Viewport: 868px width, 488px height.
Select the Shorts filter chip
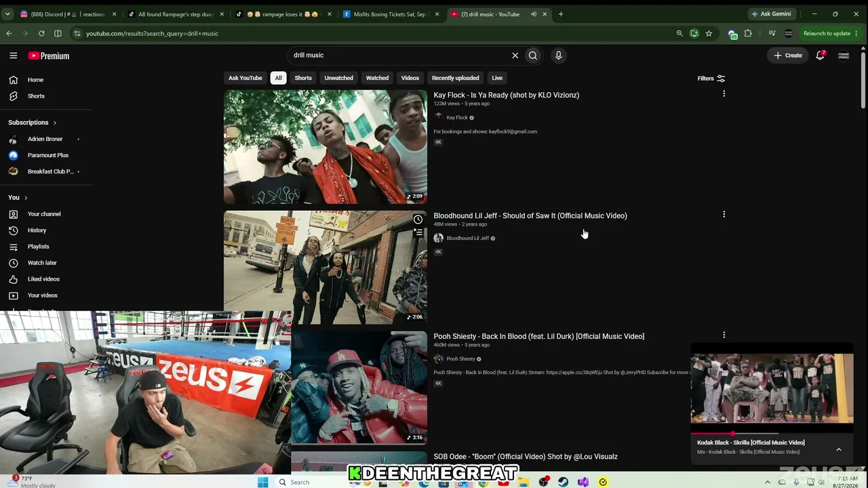(303, 78)
